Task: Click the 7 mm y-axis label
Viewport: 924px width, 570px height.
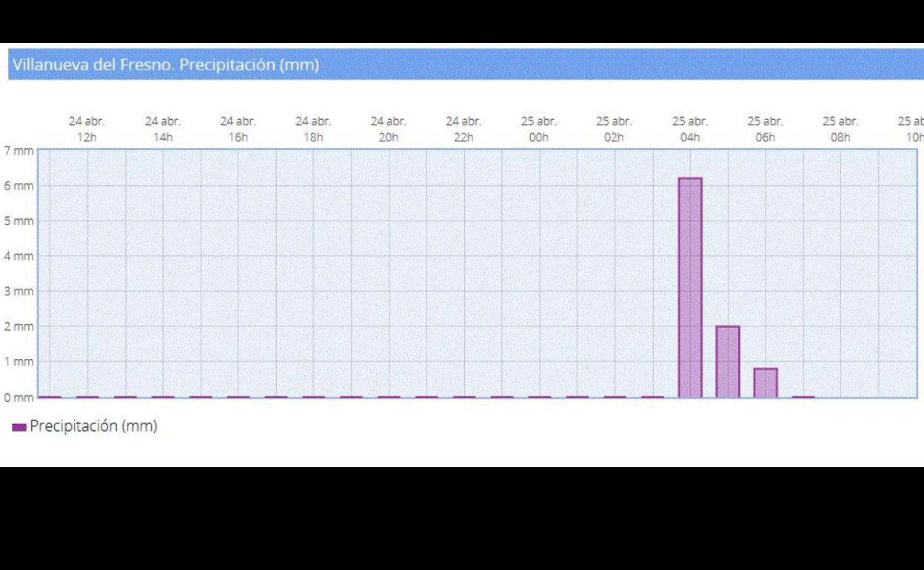Action: (x=19, y=151)
